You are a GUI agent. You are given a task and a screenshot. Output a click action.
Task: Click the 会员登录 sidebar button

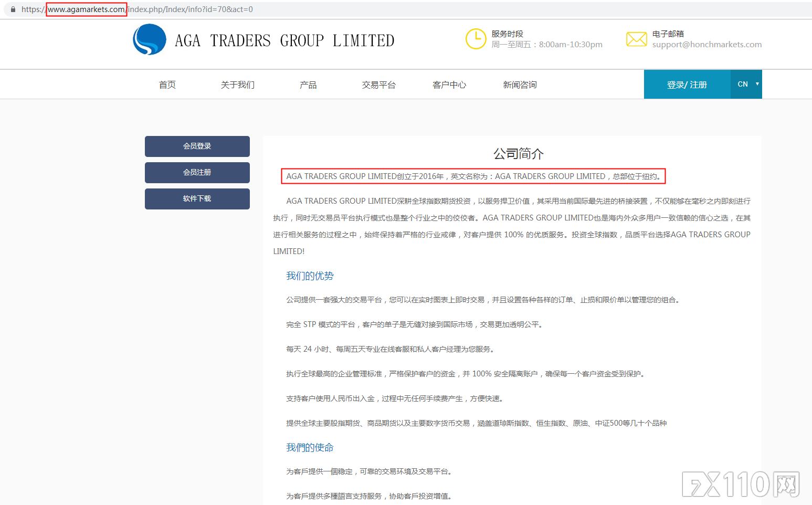197,146
